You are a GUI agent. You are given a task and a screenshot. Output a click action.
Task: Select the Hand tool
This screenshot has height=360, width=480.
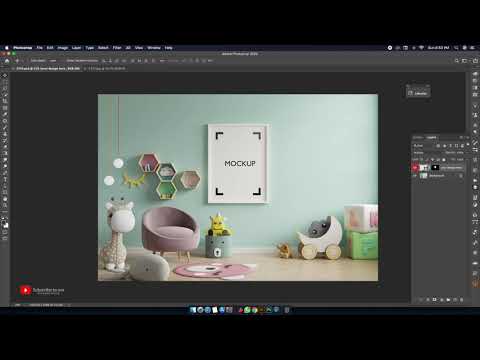tap(5, 199)
